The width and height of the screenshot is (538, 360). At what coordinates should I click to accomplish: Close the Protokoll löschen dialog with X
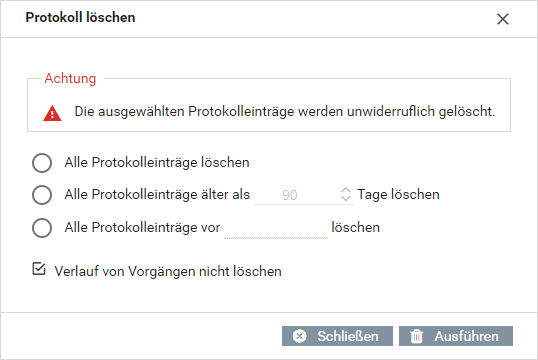click(502, 19)
